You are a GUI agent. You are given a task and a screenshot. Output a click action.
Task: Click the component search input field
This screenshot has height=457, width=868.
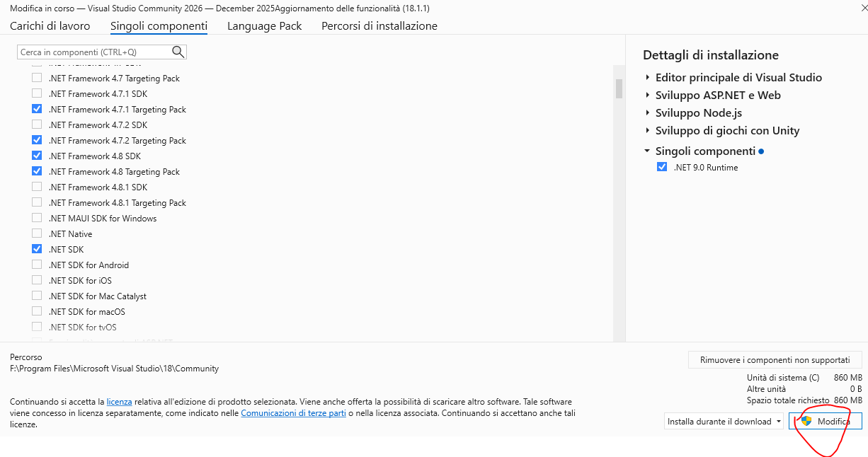click(92, 52)
